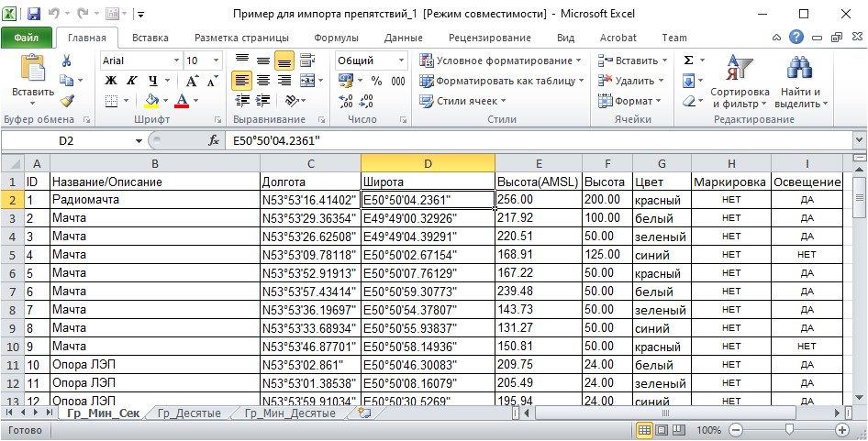The height and width of the screenshot is (441, 868).
Task: Toggle bold formatting (Ж)
Action: (x=111, y=81)
